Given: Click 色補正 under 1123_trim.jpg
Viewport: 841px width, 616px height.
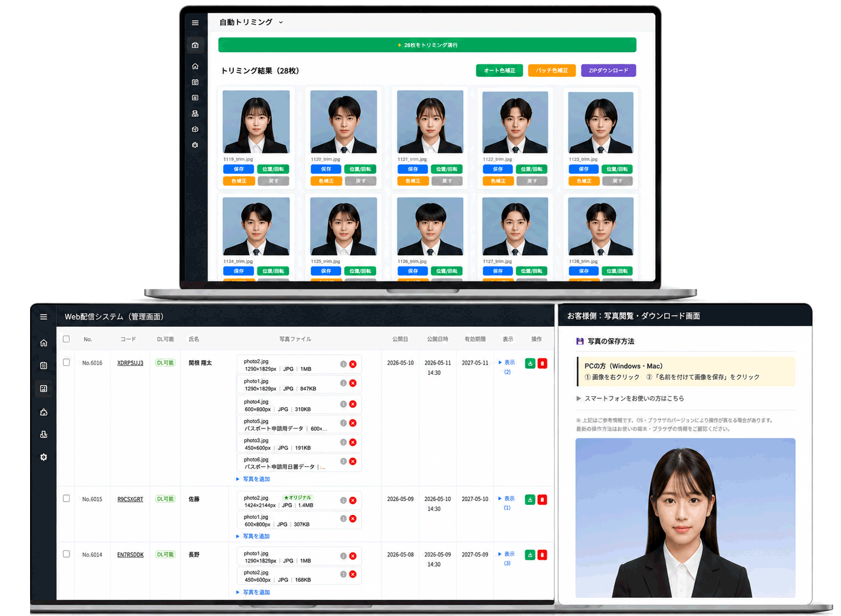Looking at the screenshot, I should coord(584,181).
